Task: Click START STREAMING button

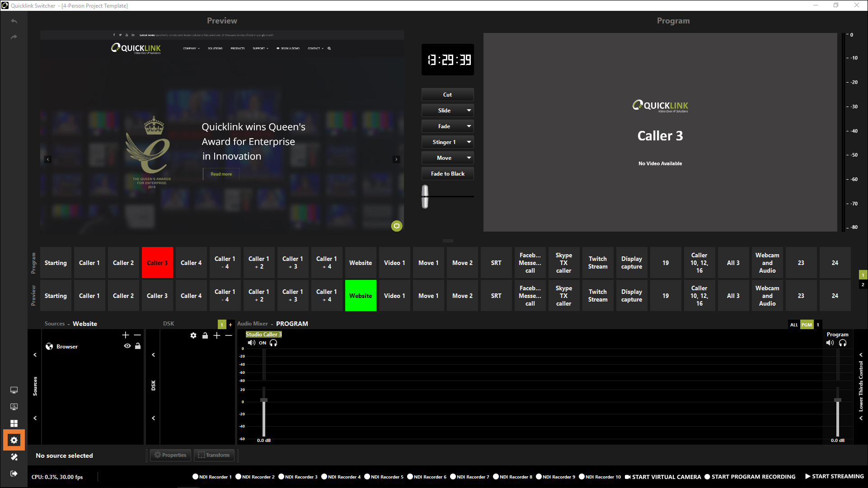Action: (x=834, y=476)
